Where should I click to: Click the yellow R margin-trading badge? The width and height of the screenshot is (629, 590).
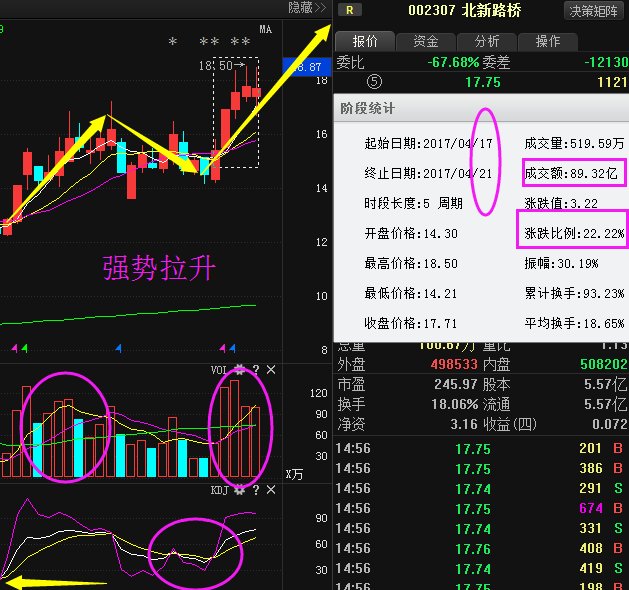click(x=349, y=10)
